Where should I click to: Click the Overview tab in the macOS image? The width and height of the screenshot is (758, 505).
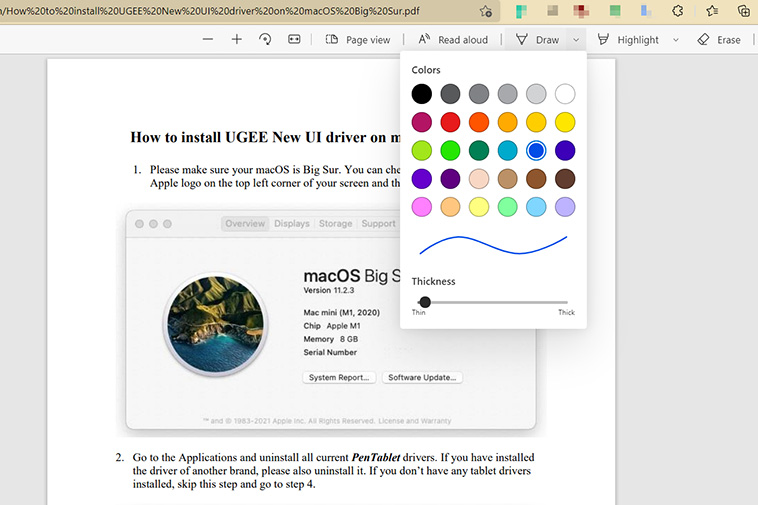pyautogui.click(x=245, y=224)
